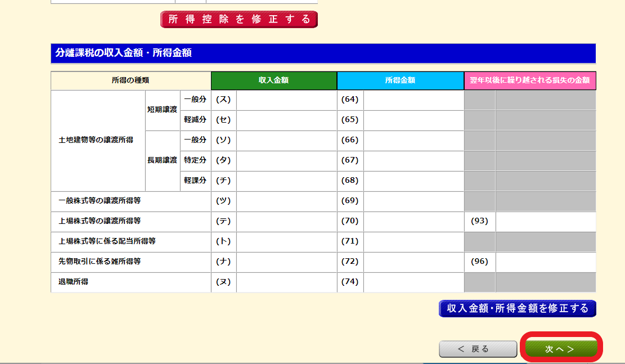Click the (69) code cell
This screenshot has height=364, width=625.
tap(350, 201)
